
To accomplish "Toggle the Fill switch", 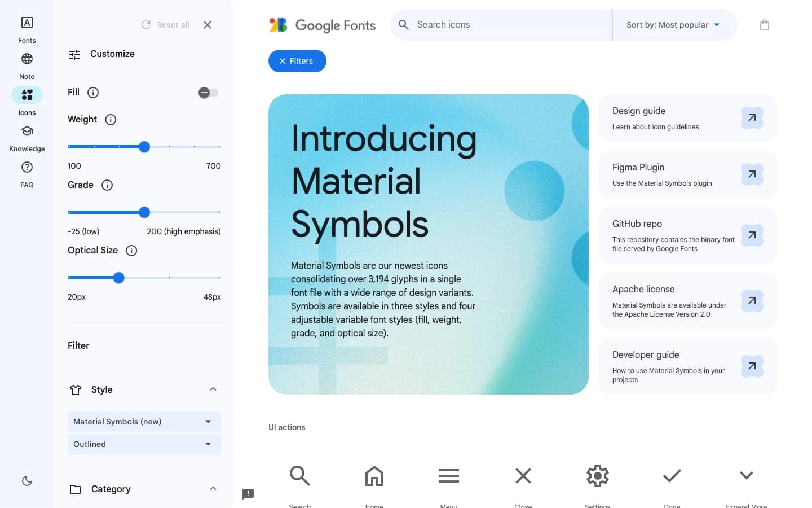I will point(208,93).
